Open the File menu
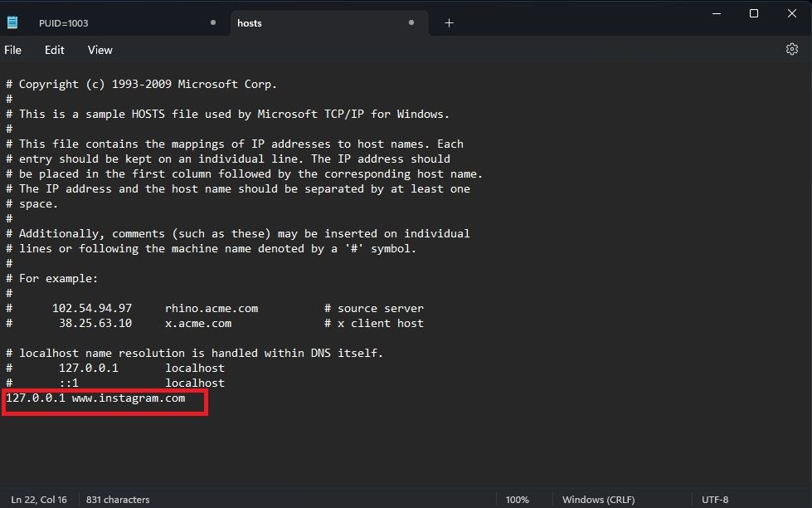Viewport: 812px width, 508px height. click(x=13, y=50)
